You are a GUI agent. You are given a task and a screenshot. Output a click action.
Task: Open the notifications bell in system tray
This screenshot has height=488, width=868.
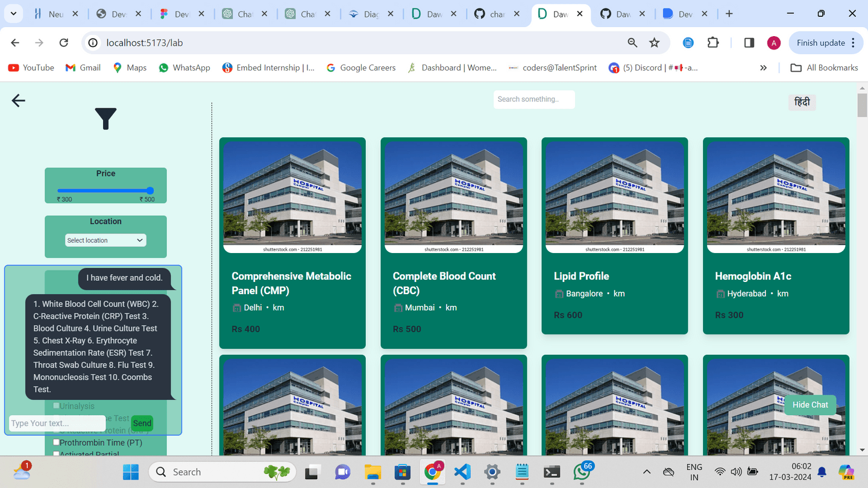(822, 472)
